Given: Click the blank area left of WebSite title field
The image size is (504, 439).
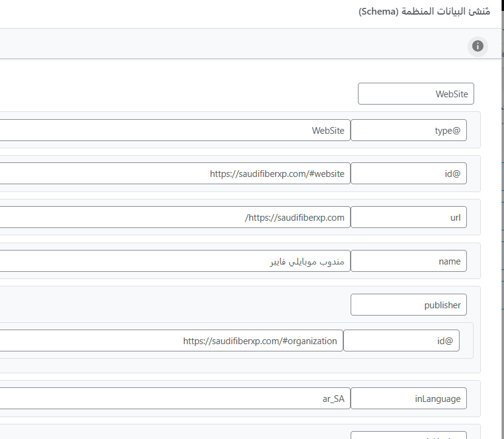Looking at the screenshot, I should pyautogui.click(x=183, y=94).
